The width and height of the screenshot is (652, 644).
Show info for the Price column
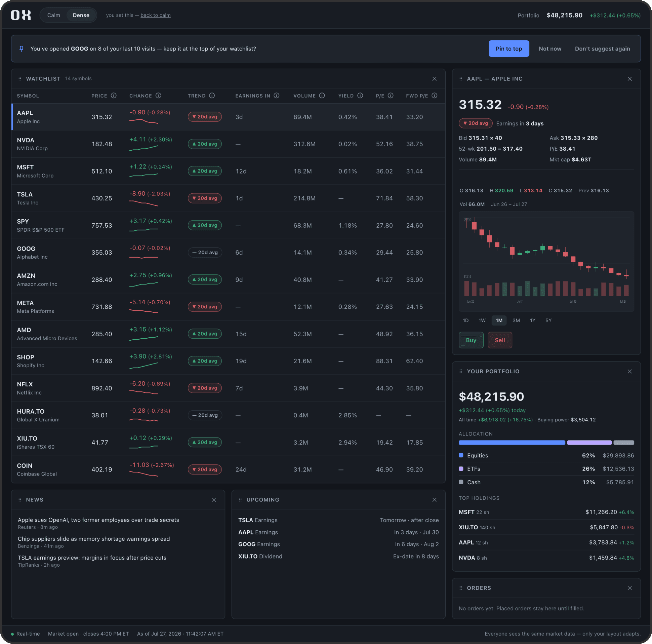pos(114,96)
